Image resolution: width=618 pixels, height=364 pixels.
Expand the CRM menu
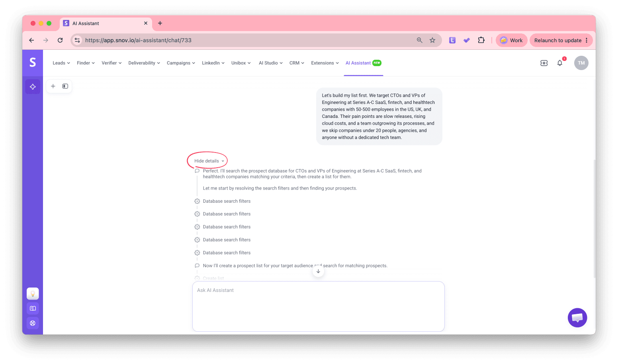pyautogui.click(x=297, y=63)
